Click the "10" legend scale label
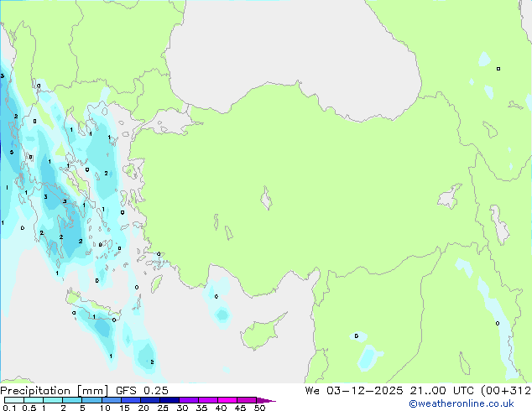532x411 pixels. click(105, 408)
